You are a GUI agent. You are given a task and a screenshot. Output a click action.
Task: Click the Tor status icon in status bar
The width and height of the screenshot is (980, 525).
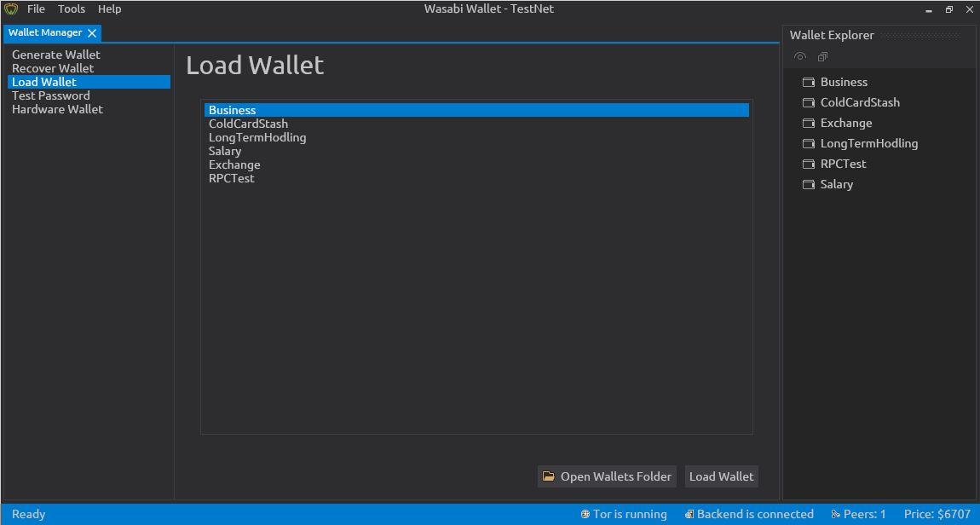585,515
